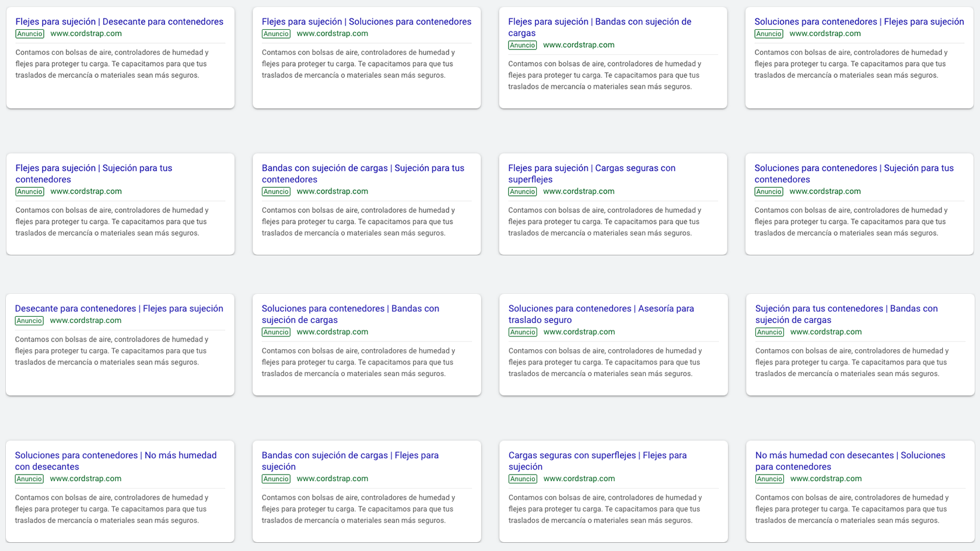Select description text in ad starting 'No más humedad'

(852, 509)
